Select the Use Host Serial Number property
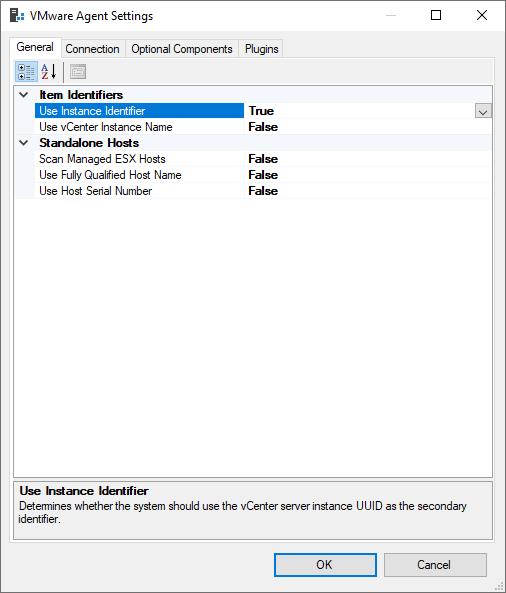Viewport: 506px width, 593px height. 140,191
